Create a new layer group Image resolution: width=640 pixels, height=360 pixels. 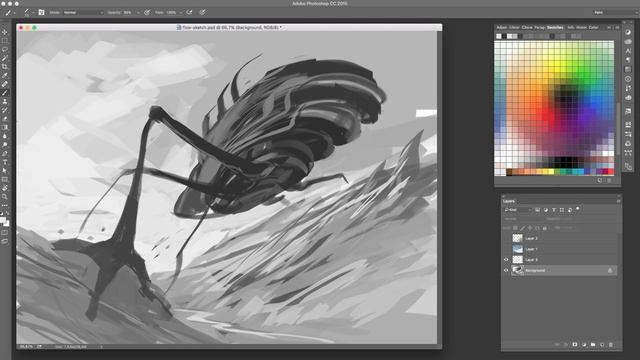click(593, 344)
